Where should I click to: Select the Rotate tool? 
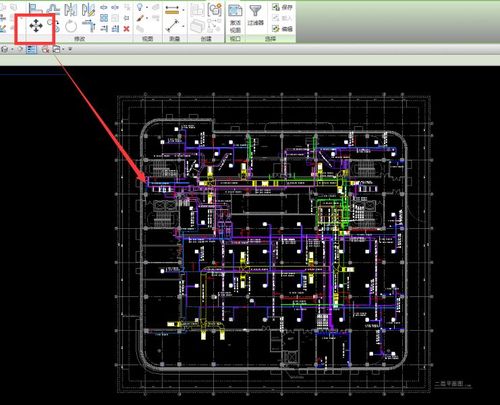(x=71, y=26)
